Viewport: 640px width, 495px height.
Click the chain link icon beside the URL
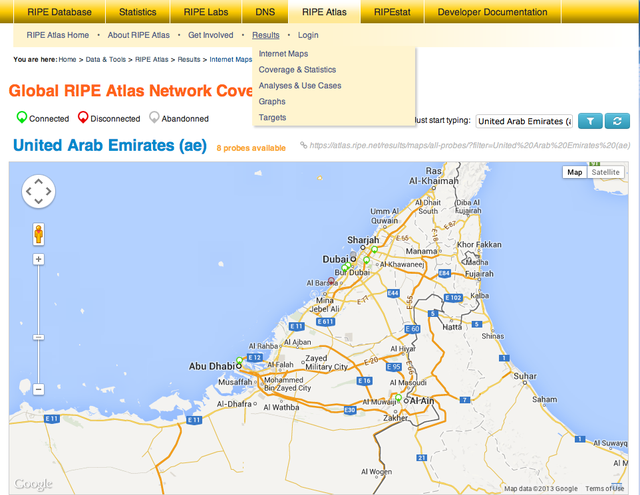(x=303, y=145)
